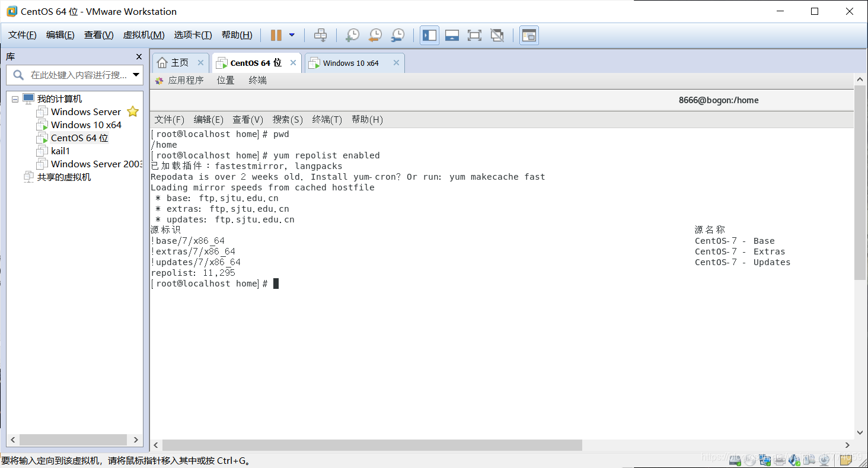This screenshot has width=868, height=468.
Task: Open the power options dropdown next to pause
Action: (x=292, y=36)
